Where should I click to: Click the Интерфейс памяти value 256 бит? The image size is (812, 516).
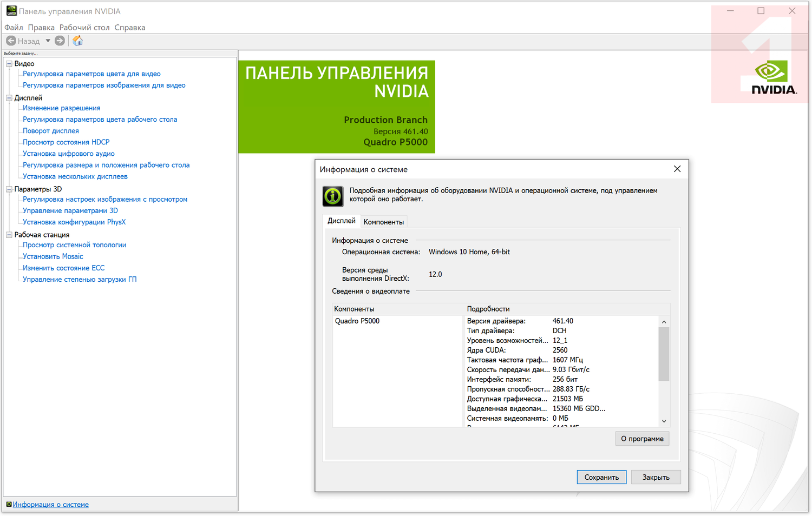click(x=565, y=380)
